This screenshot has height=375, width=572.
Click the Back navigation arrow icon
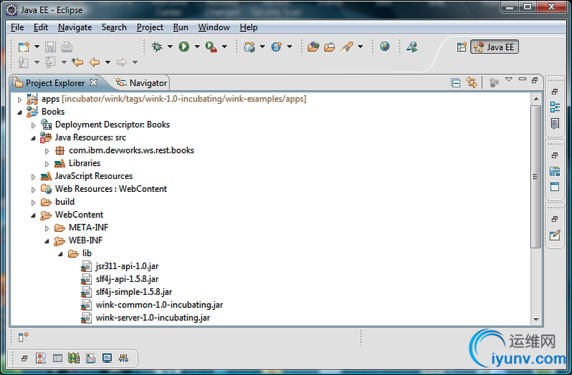click(94, 62)
